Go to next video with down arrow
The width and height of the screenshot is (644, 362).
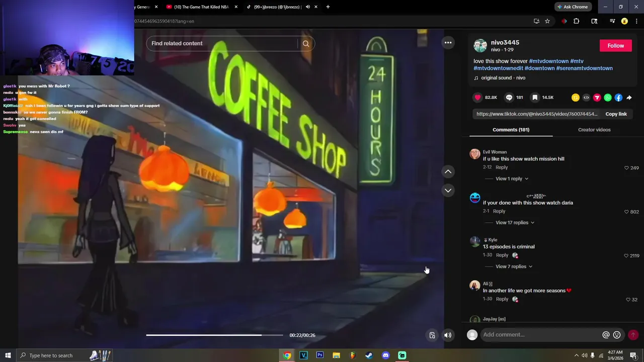click(x=448, y=190)
